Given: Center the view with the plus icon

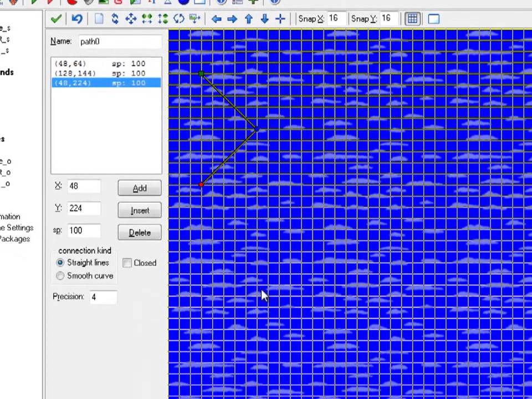Looking at the screenshot, I should pos(280,19).
